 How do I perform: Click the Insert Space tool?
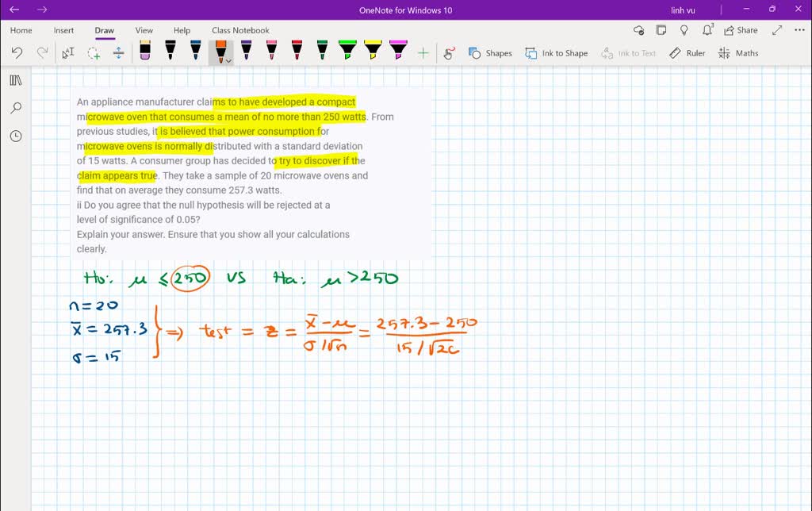click(119, 53)
